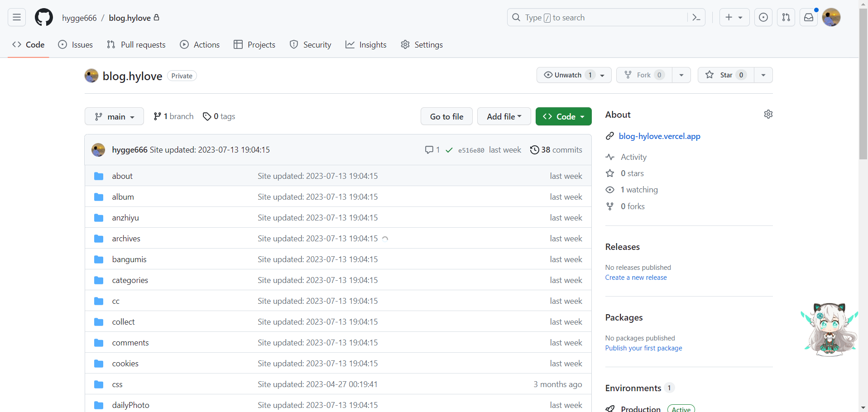Open the create new plus dropdown
The height and width of the screenshot is (412, 868).
coord(734,18)
